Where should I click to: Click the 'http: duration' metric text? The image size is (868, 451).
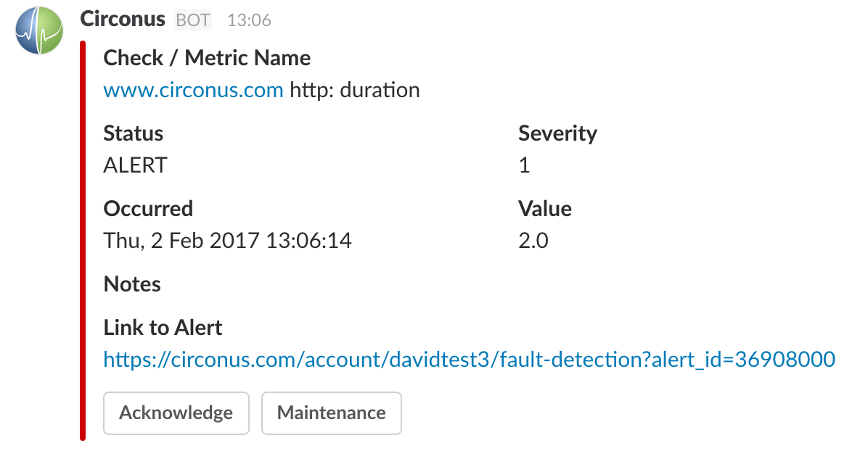coord(355,91)
